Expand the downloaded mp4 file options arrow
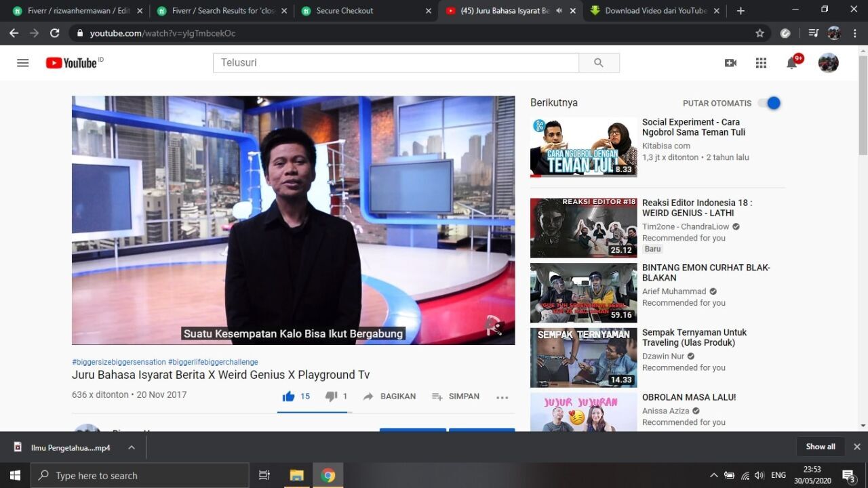Screen dimensions: 868x488 132,447
